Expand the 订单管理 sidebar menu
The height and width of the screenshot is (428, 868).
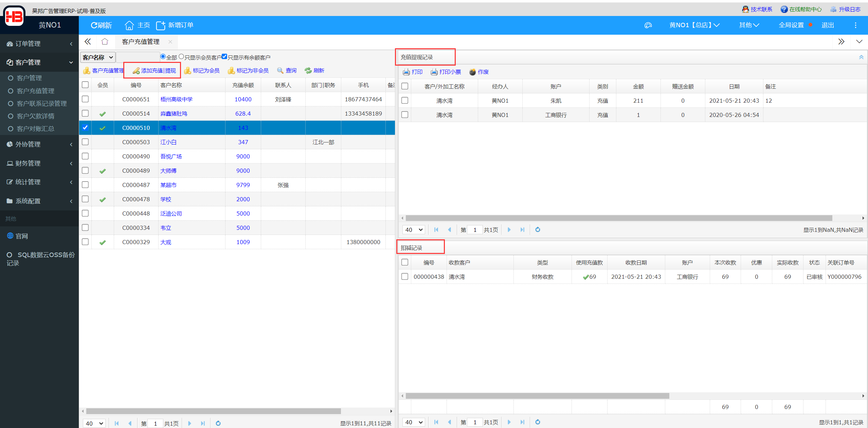39,44
